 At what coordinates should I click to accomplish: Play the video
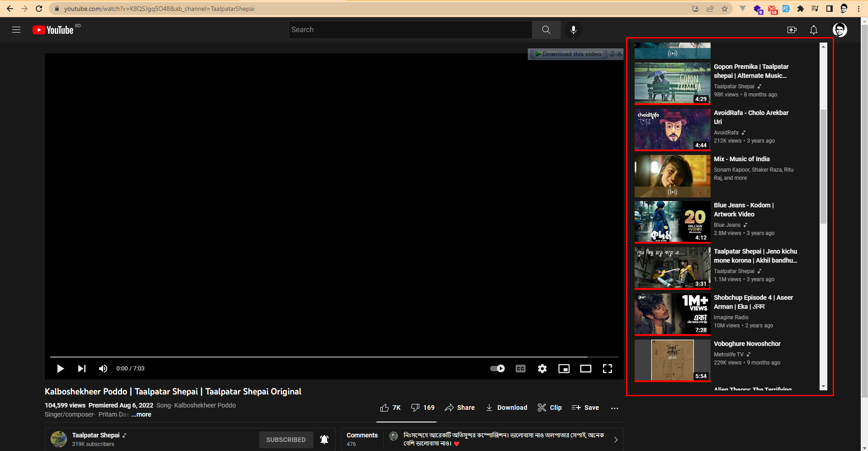60,369
